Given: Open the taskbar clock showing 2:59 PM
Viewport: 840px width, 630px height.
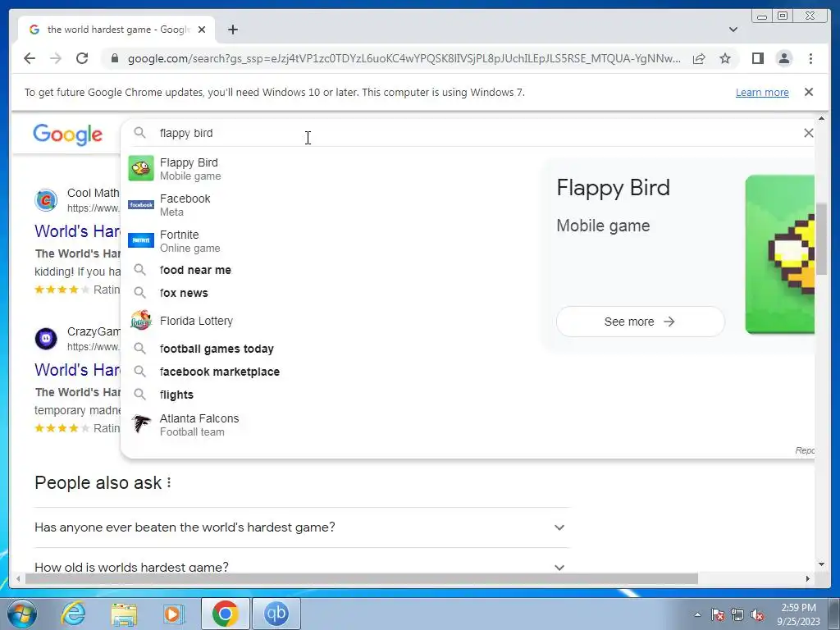Looking at the screenshot, I should 799,614.
